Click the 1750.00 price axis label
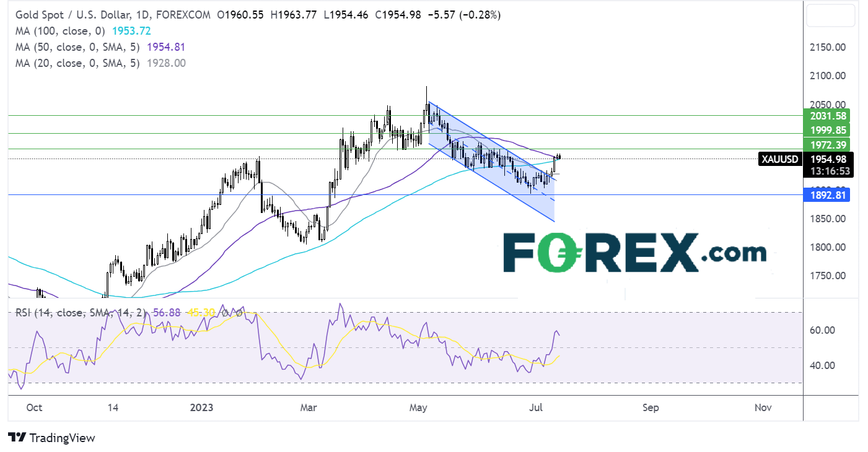Viewport: 868px width, 452px height. 828,276
